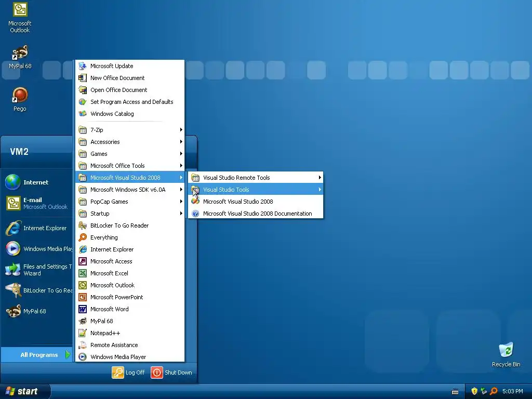
Task: Click Internet Explorer icon in All Programs list
Action: pos(83,249)
